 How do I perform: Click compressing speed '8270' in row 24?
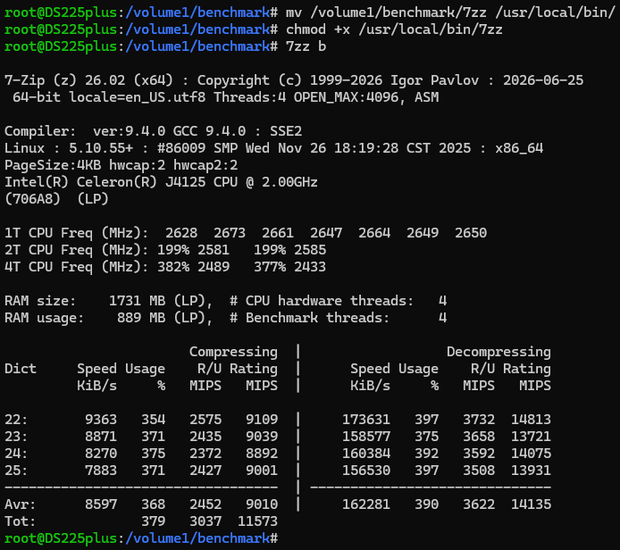pyautogui.click(x=101, y=454)
